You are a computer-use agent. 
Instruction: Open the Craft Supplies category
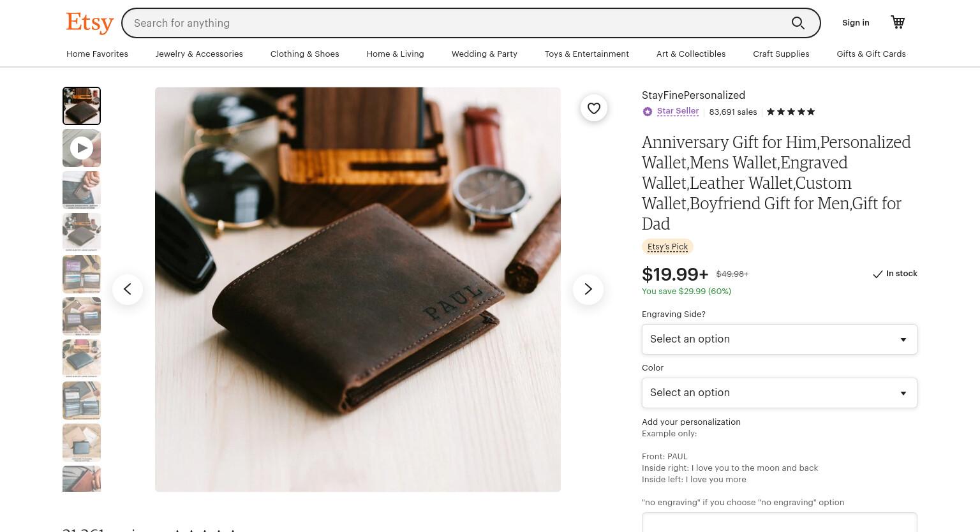pos(781,54)
